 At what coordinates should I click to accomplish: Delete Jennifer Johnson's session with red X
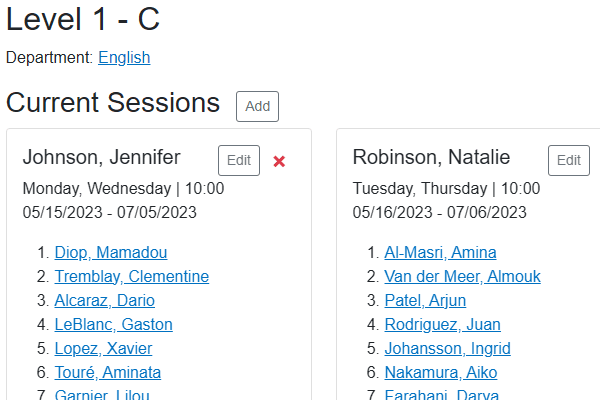(x=279, y=161)
